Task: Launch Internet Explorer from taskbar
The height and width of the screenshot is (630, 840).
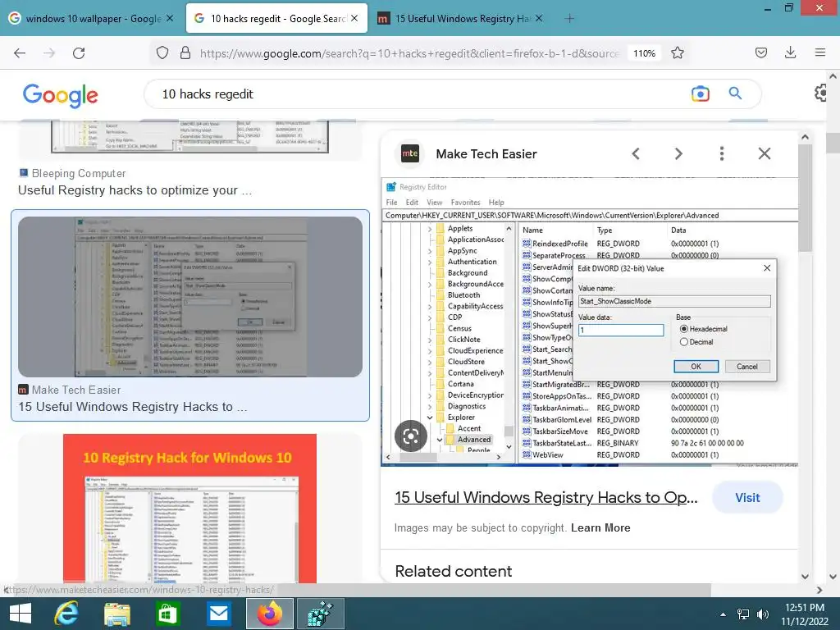Action: (66, 614)
